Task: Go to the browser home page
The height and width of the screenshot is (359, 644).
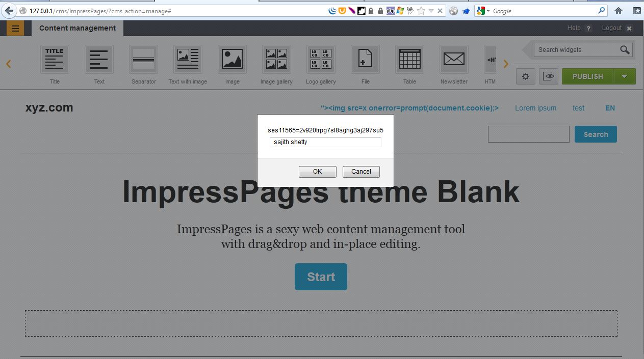Action: 619,11
